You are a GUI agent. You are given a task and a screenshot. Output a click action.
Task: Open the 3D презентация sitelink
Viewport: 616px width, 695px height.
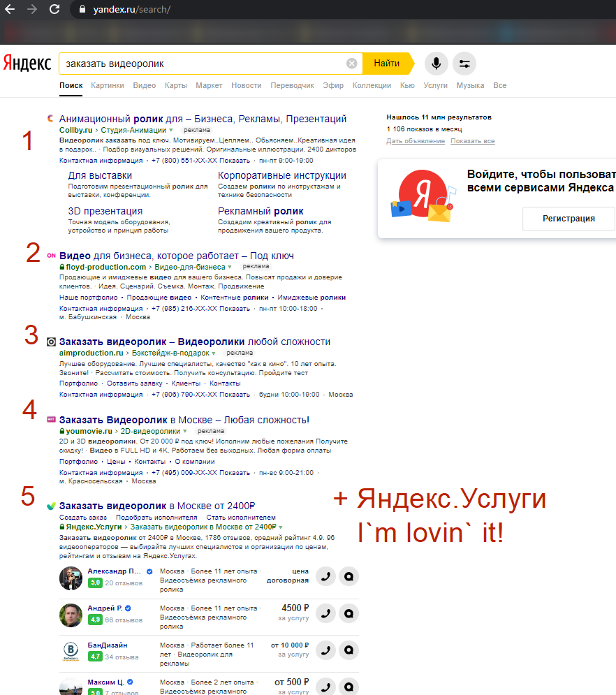tap(105, 211)
